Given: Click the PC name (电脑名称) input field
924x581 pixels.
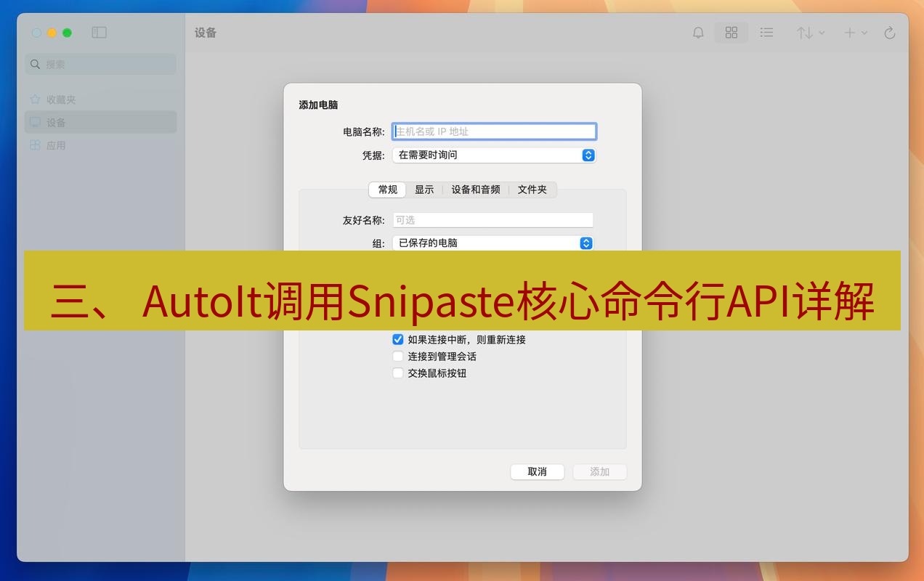Looking at the screenshot, I should click(494, 131).
